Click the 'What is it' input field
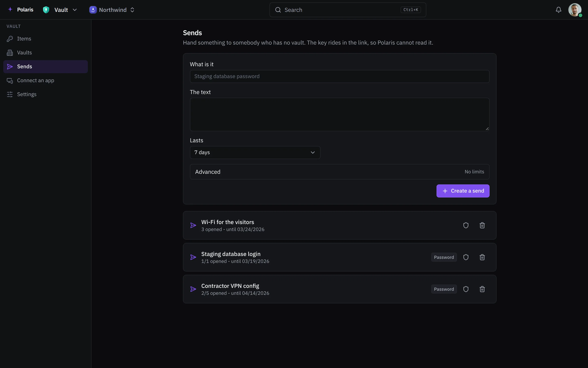Screen dimensions: 588x368 click(x=339, y=76)
